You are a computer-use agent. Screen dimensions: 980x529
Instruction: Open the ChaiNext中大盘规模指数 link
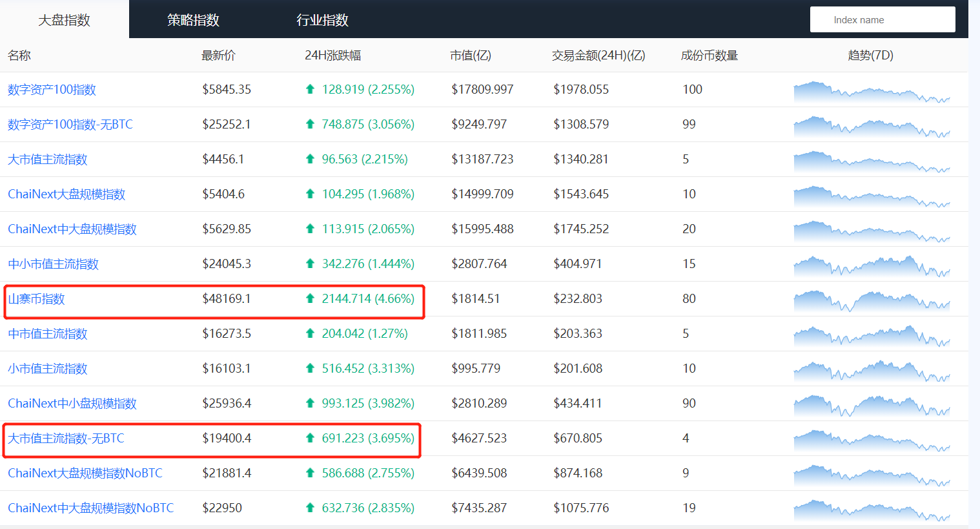pyautogui.click(x=72, y=229)
